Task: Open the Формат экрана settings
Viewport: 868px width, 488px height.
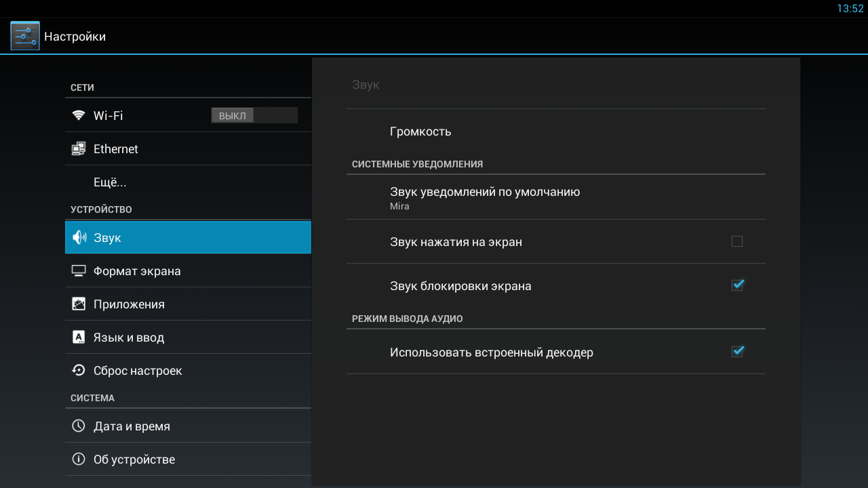Action: tap(188, 270)
